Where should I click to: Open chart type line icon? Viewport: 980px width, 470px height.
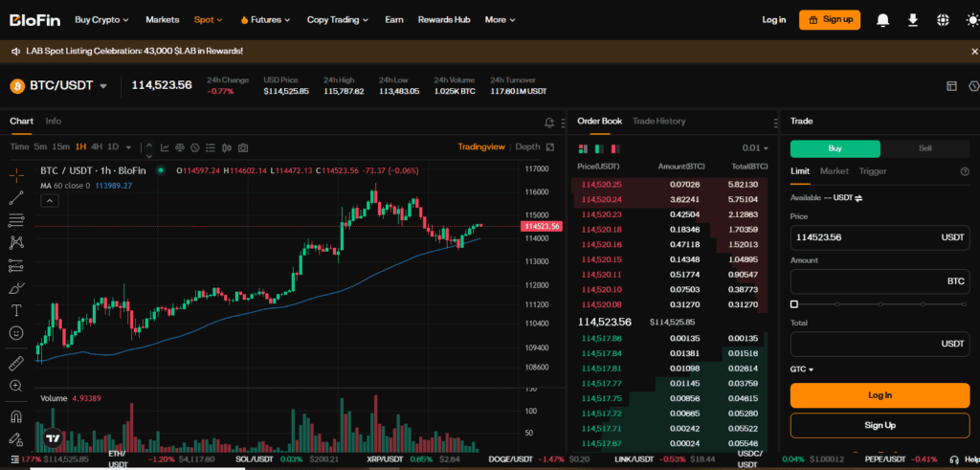point(165,147)
